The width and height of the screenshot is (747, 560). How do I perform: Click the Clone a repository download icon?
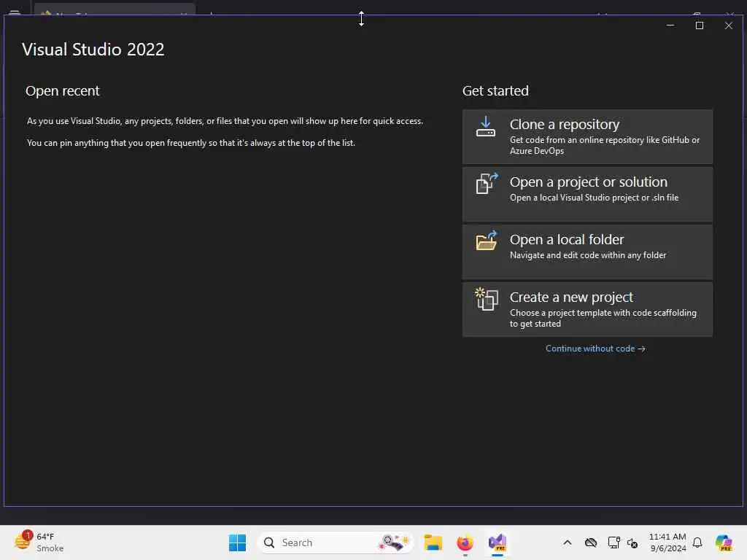(x=485, y=126)
